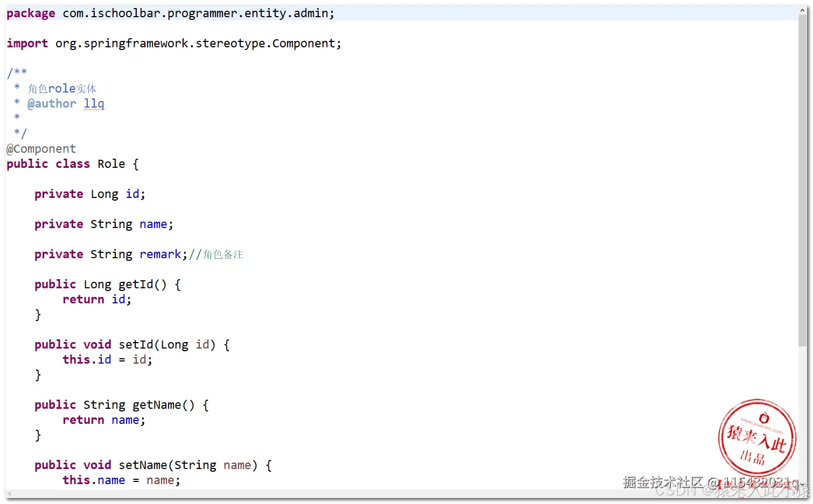Click the 'getName()' method name
This screenshot has width=813, height=504.
(164, 405)
